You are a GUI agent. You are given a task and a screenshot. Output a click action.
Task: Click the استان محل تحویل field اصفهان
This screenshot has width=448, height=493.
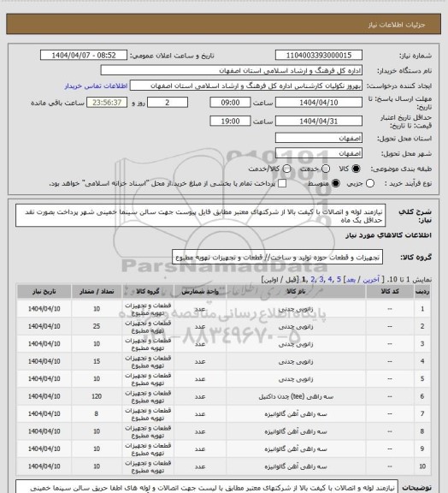click(319, 138)
